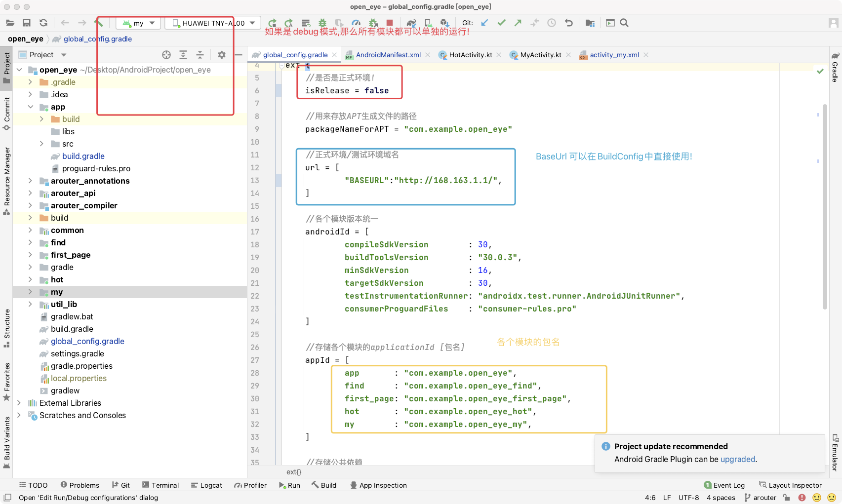842x504 pixels.
Task: Open the App Inspection tool window
Action: 378,485
